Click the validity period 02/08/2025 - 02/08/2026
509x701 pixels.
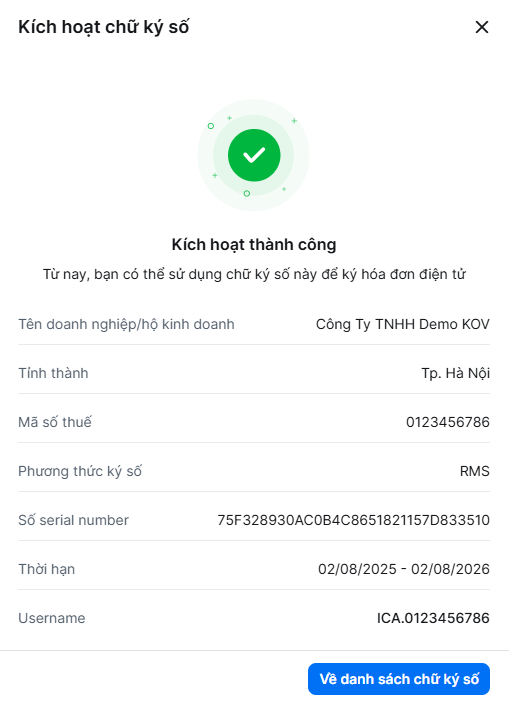click(404, 569)
